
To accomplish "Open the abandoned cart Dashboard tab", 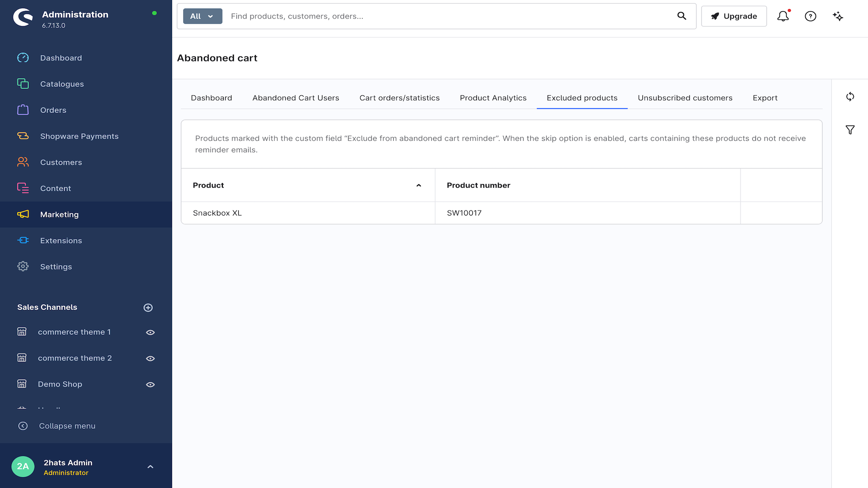I will [x=212, y=98].
